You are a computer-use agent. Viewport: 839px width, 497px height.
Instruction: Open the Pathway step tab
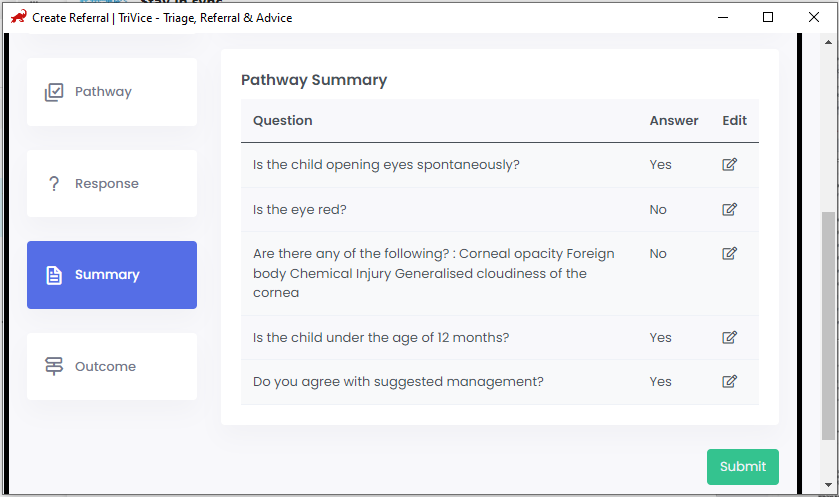[x=112, y=92]
